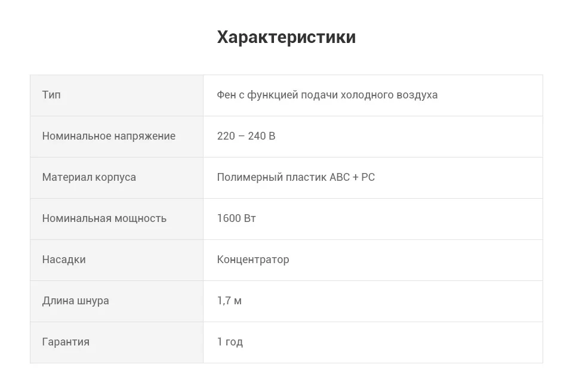Select the Гарантия label cell
Screen dimensions: 573x392
click(116, 342)
